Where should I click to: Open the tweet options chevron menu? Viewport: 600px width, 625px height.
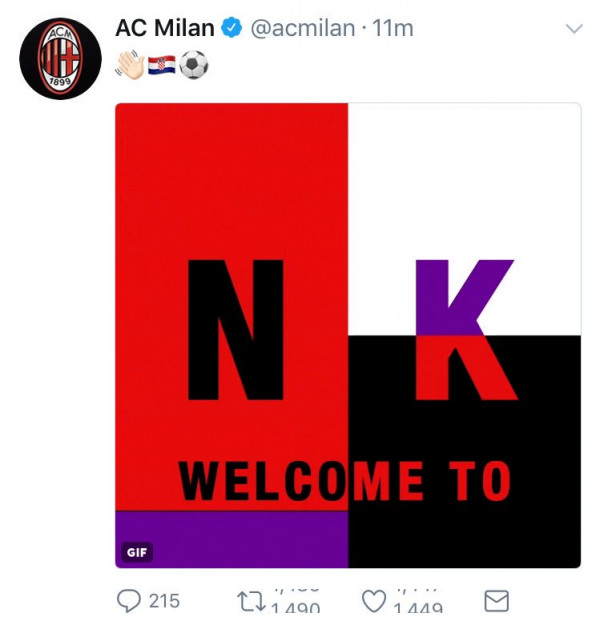pos(573,30)
